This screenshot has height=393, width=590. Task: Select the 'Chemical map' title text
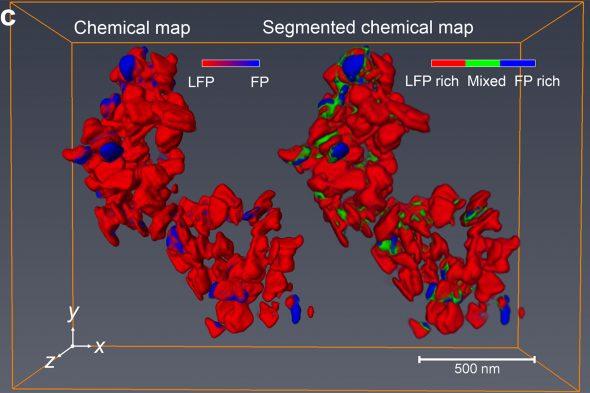click(x=132, y=28)
